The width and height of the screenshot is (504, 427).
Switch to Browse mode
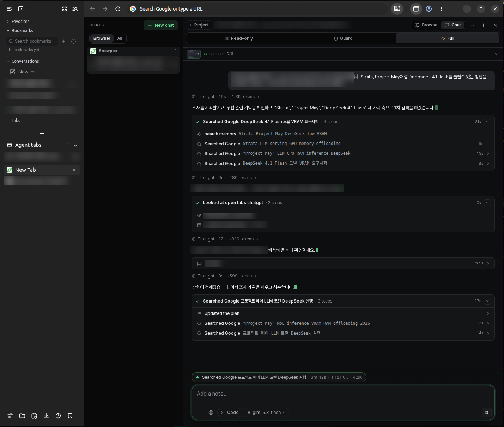coord(426,25)
